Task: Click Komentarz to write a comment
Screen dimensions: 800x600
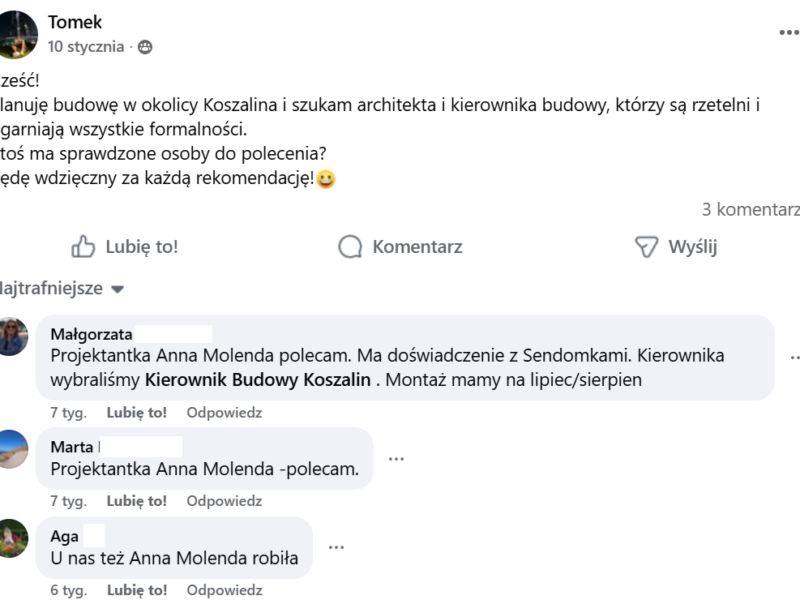Action: [x=417, y=247]
